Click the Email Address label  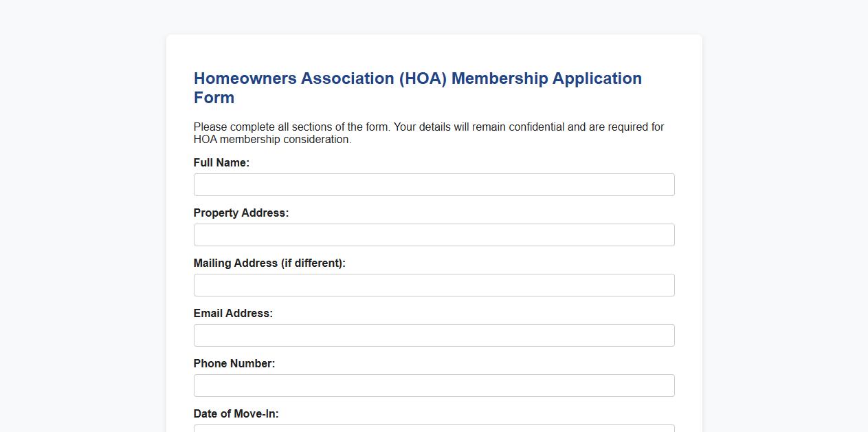(233, 313)
